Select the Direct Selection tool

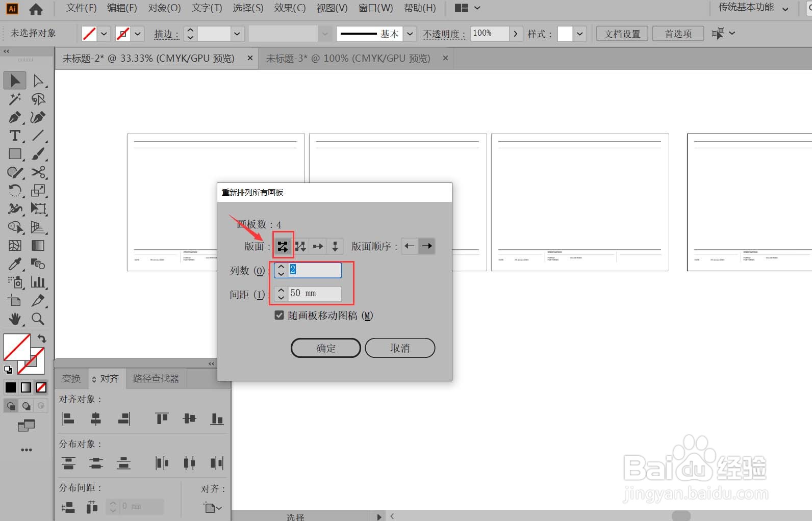[x=38, y=81]
